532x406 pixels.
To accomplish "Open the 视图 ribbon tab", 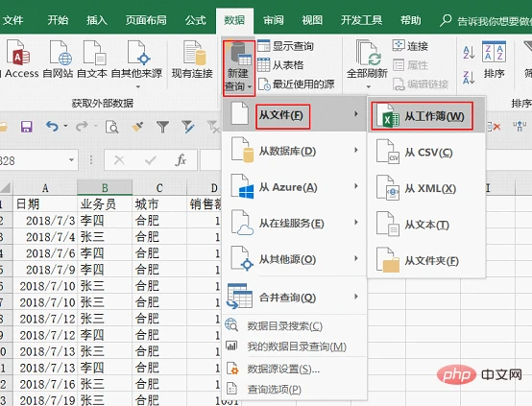I will (312, 20).
